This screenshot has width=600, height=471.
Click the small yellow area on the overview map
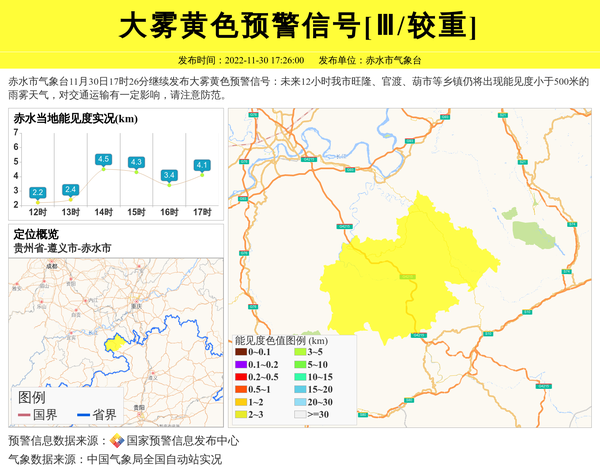point(115,343)
